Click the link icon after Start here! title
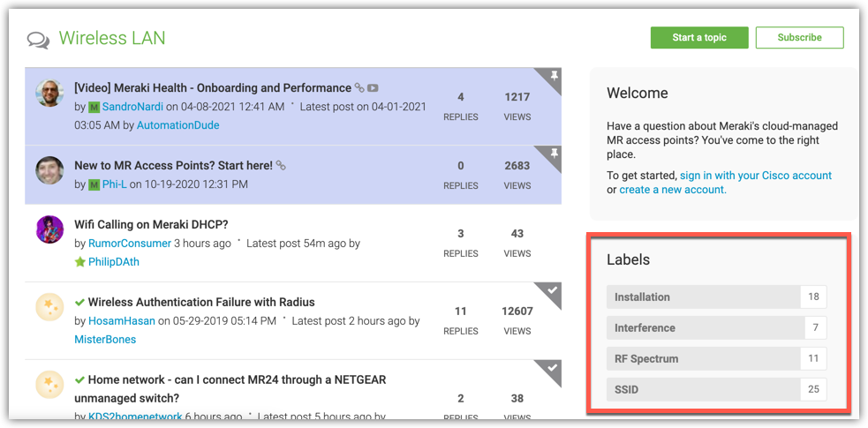 pos(281,165)
